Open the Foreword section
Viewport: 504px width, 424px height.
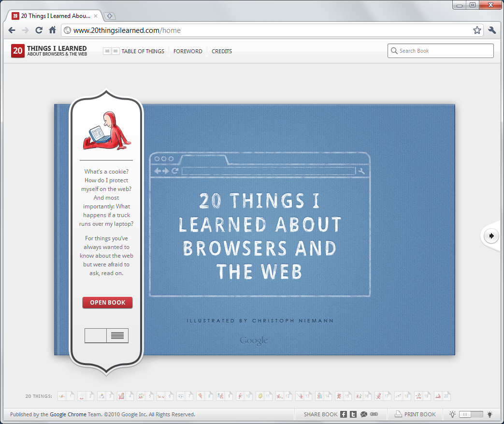(187, 51)
